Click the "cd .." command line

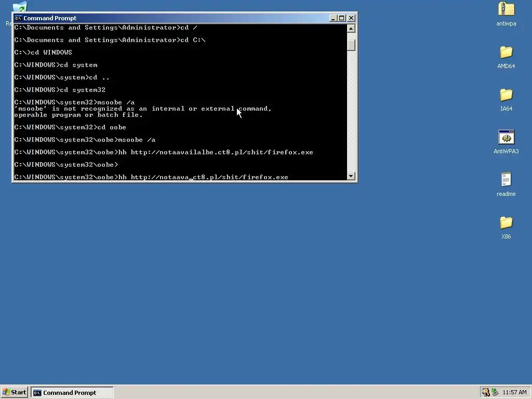point(62,77)
